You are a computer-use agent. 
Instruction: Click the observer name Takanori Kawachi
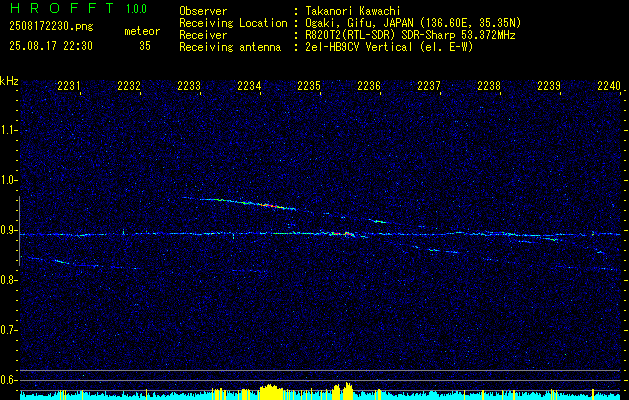(x=353, y=11)
